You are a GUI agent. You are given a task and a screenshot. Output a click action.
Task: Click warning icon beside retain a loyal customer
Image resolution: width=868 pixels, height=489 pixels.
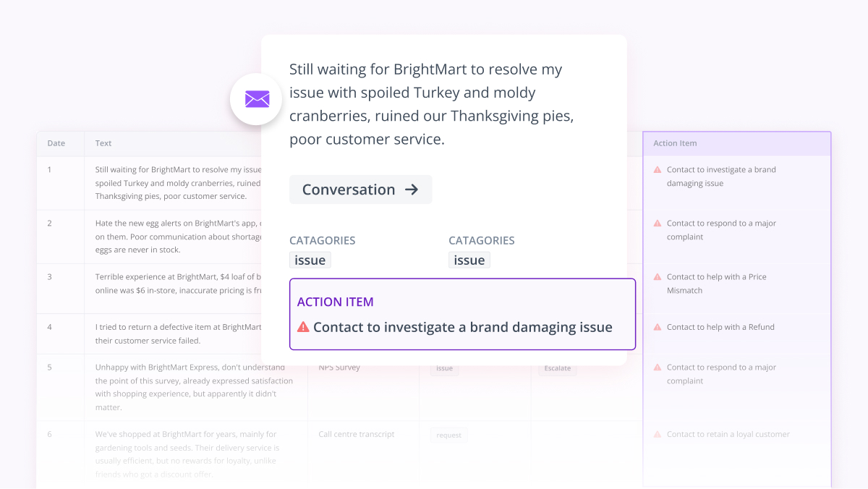(658, 434)
